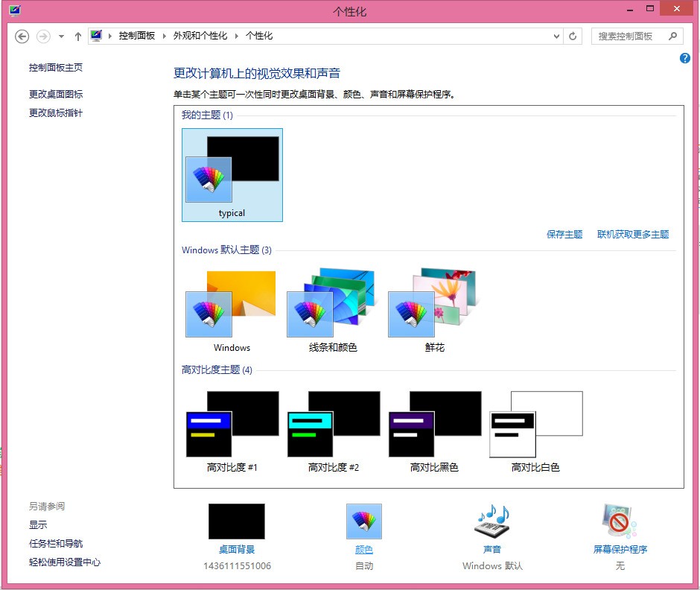
Task: Open 联机获取更多主题 link
Action: 633,235
